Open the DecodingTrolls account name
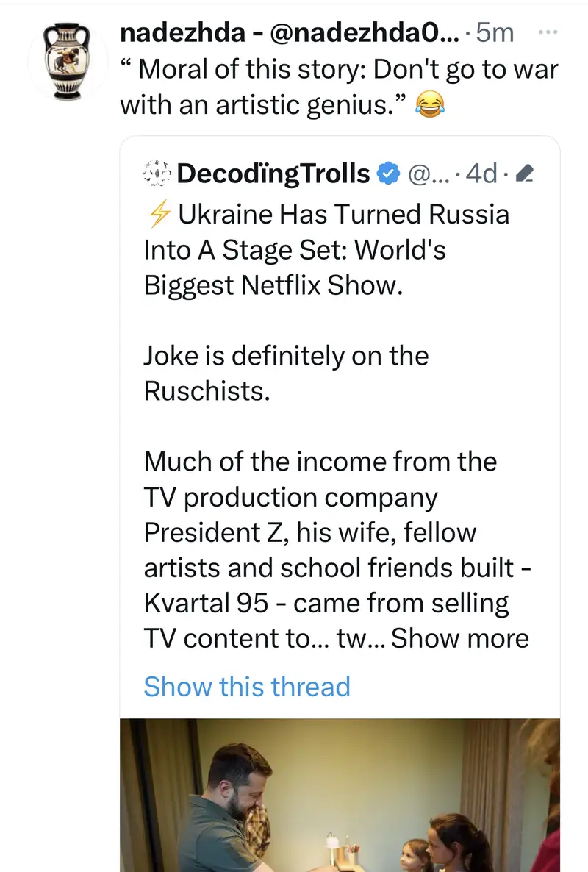588x872 pixels. coord(273,174)
